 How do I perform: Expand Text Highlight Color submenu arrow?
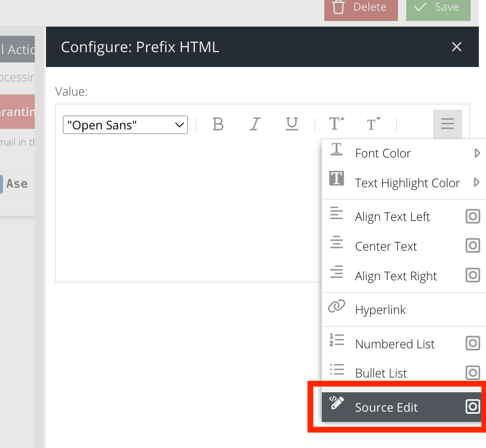pyautogui.click(x=477, y=183)
